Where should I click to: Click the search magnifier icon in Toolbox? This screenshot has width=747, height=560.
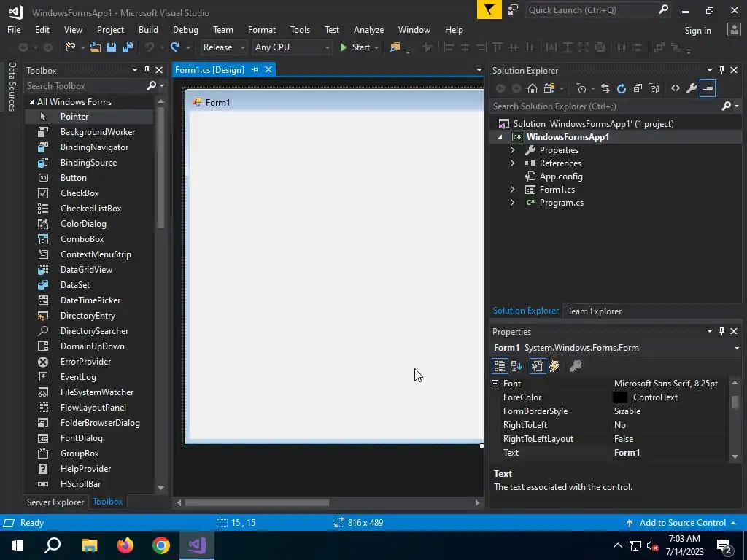[x=152, y=86]
